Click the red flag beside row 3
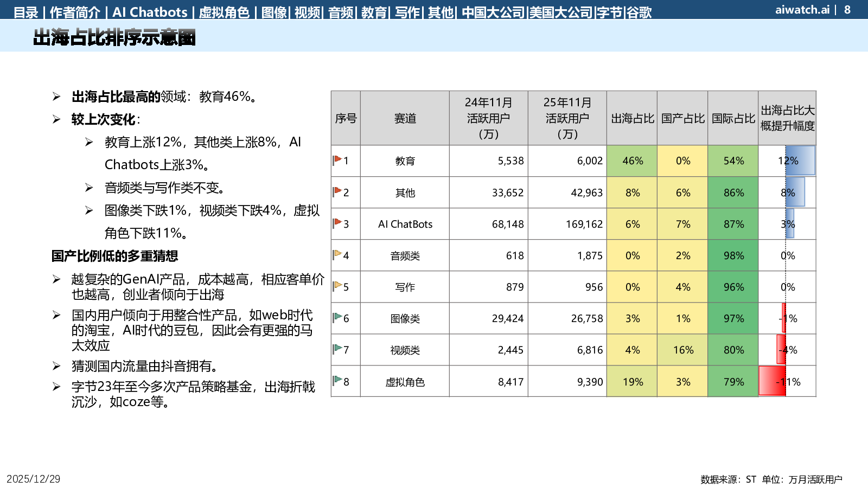Viewport: 868px width, 488px height. (337, 223)
